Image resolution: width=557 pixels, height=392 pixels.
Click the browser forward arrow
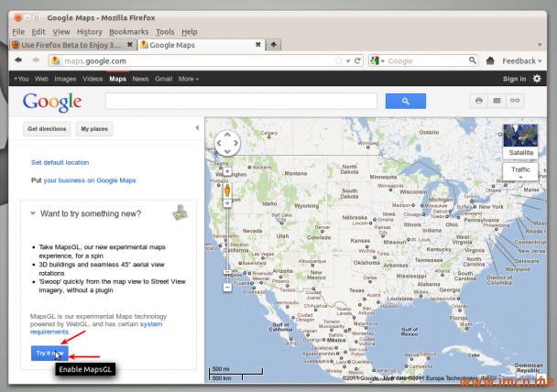pyautogui.click(x=36, y=60)
